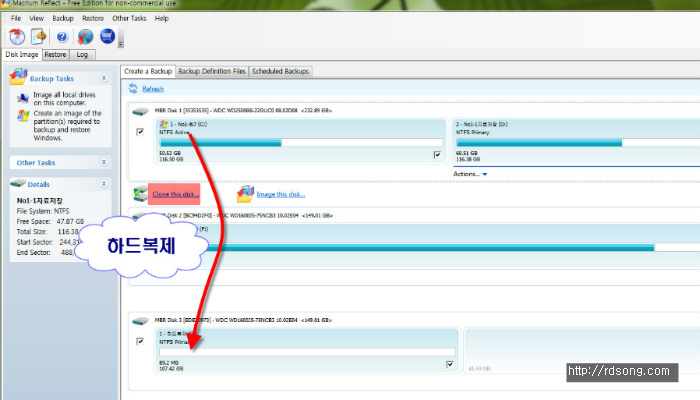The width and height of the screenshot is (700, 400).
Task: Click the globe web update toolbar icon
Action: 86,37
